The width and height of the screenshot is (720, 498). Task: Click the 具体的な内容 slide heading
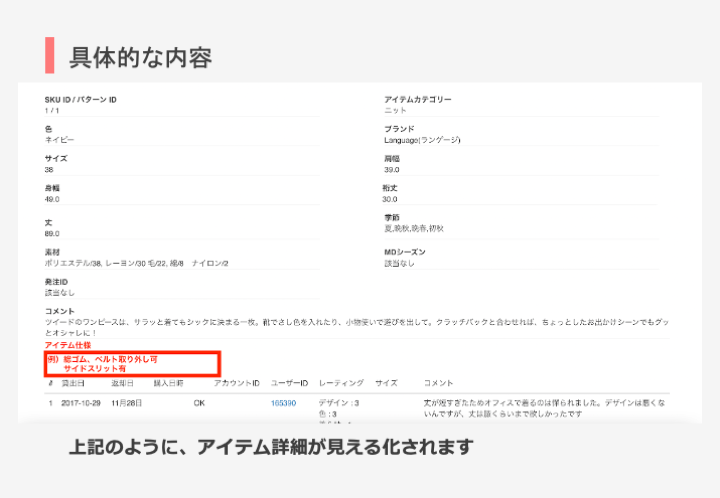click(140, 56)
